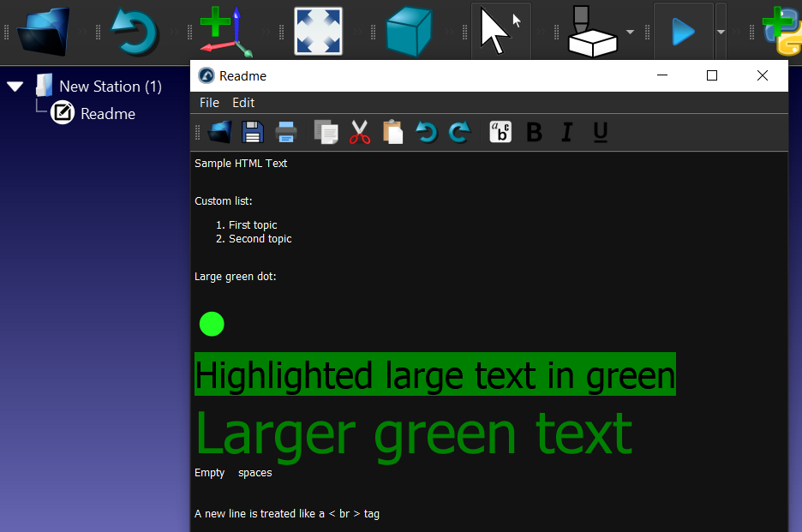Cut selection with the scissors icon
This screenshot has height=532, width=802.
[x=360, y=132]
